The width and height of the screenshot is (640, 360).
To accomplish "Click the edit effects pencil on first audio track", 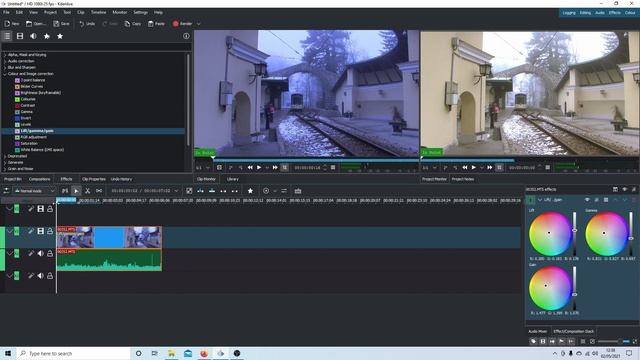I will 31,253.
